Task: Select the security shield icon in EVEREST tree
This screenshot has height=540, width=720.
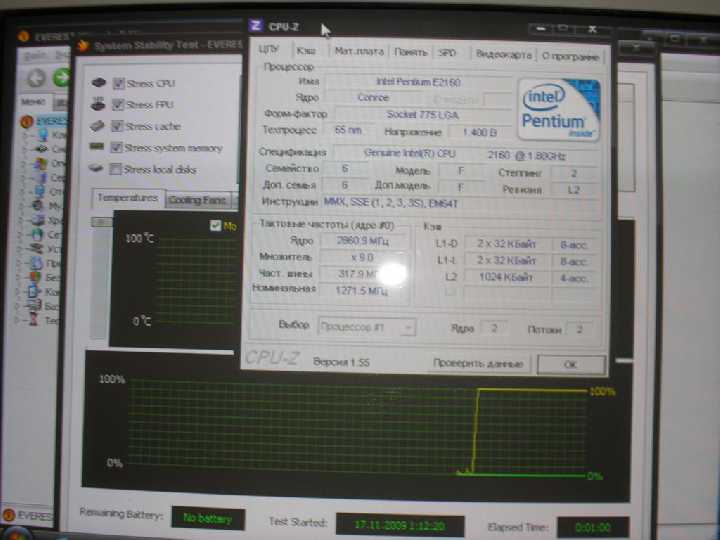Action: point(35,277)
